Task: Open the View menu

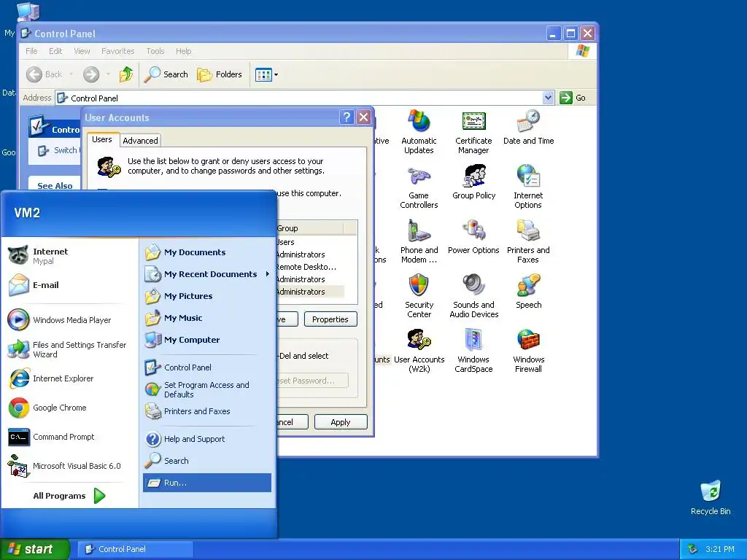Action: (82, 51)
